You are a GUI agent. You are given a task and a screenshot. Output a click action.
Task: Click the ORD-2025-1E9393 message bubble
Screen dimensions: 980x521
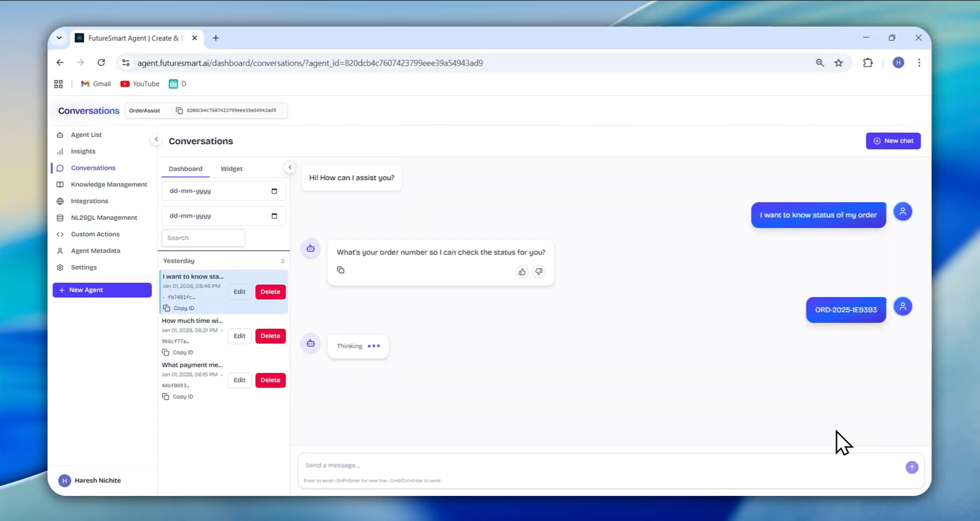click(x=846, y=310)
